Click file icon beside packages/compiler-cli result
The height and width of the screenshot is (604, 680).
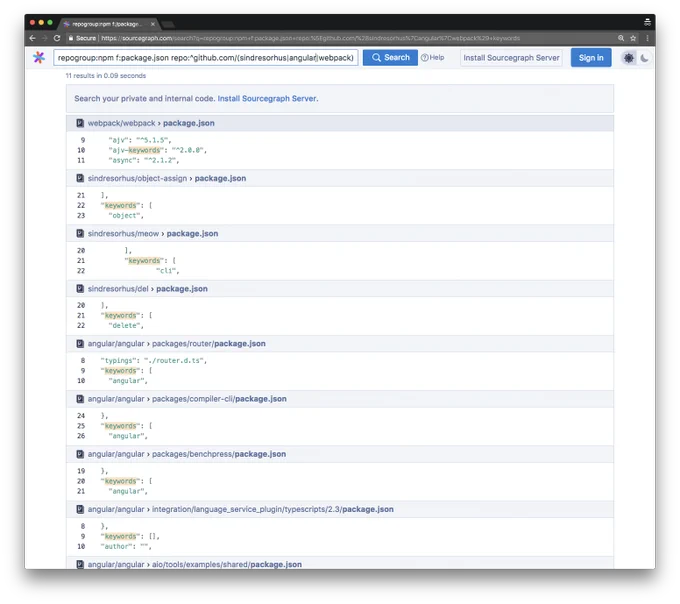coord(80,398)
